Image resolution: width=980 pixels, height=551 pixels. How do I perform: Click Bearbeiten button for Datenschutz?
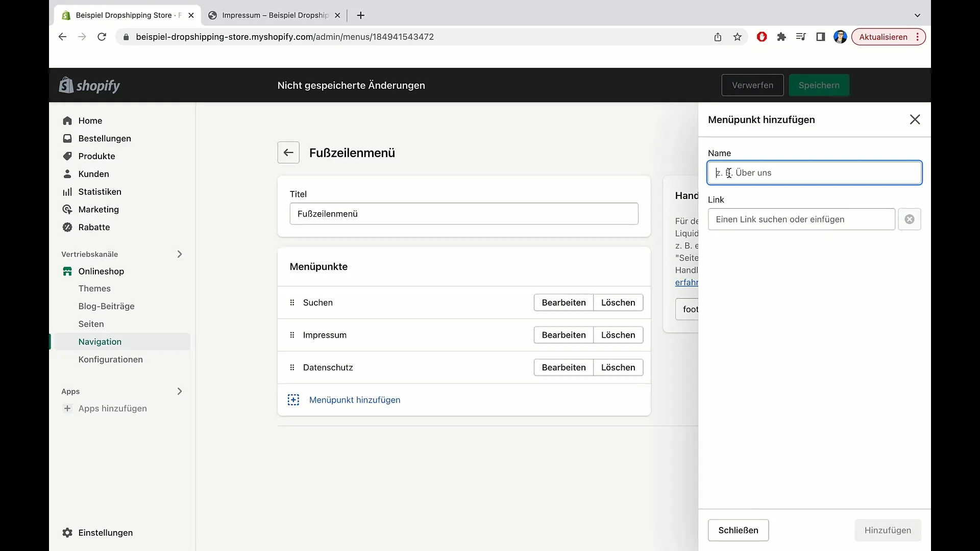tap(564, 367)
